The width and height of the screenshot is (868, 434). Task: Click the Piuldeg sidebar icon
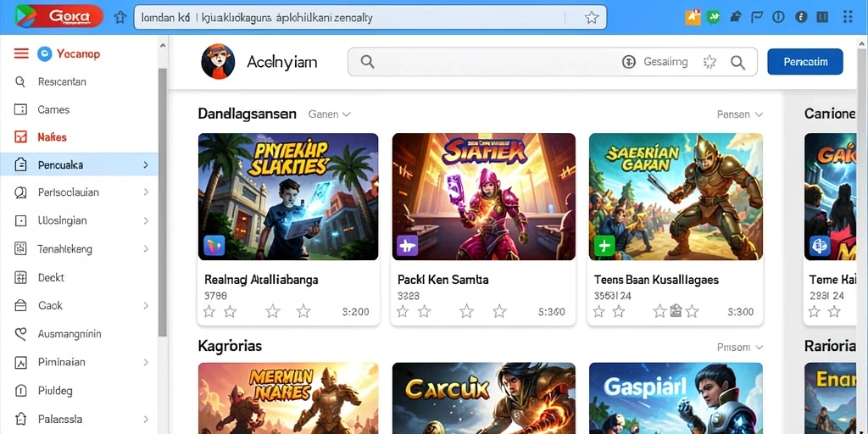[x=20, y=391]
